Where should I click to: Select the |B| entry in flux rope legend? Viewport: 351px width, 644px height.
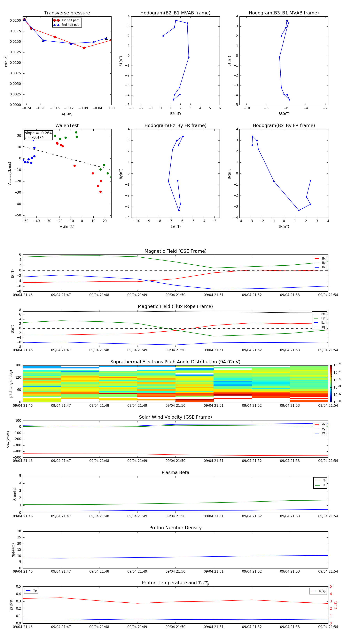click(x=320, y=327)
